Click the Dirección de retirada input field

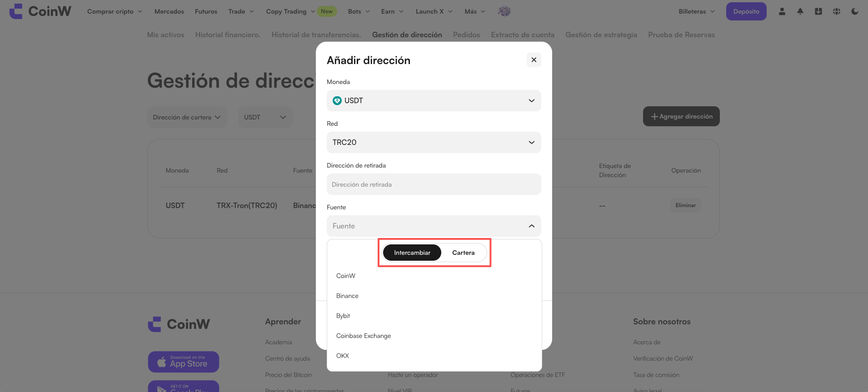click(x=434, y=184)
